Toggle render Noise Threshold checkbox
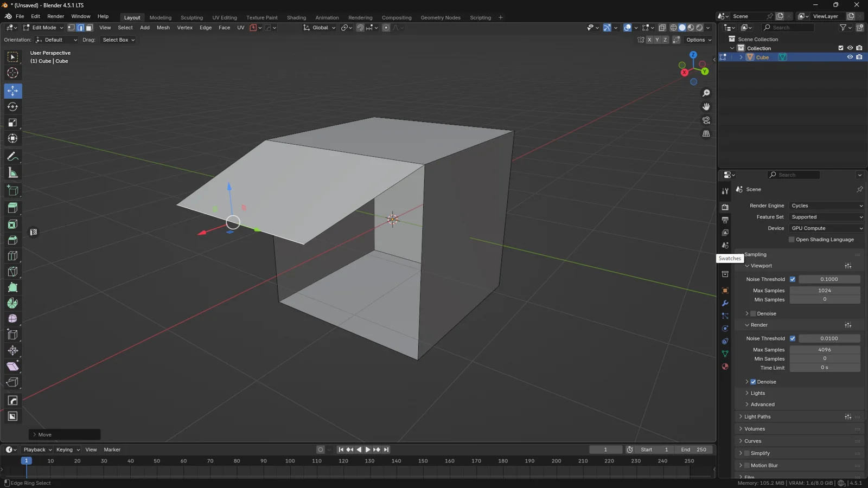This screenshot has width=868, height=488. click(793, 338)
